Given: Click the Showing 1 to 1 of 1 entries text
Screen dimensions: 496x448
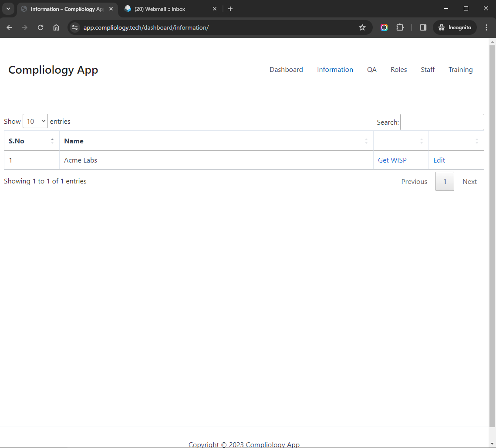Looking at the screenshot, I should pyautogui.click(x=45, y=181).
